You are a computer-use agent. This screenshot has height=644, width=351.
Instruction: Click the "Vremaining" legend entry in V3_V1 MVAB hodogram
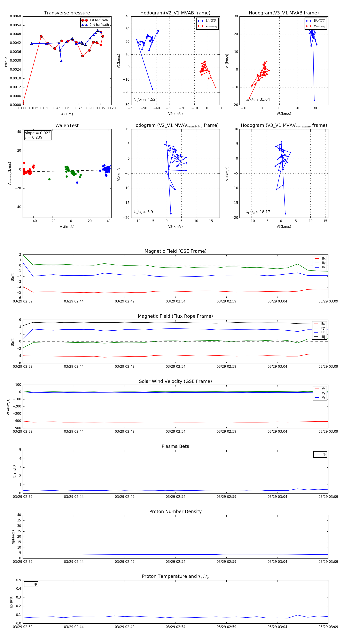click(316, 26)
